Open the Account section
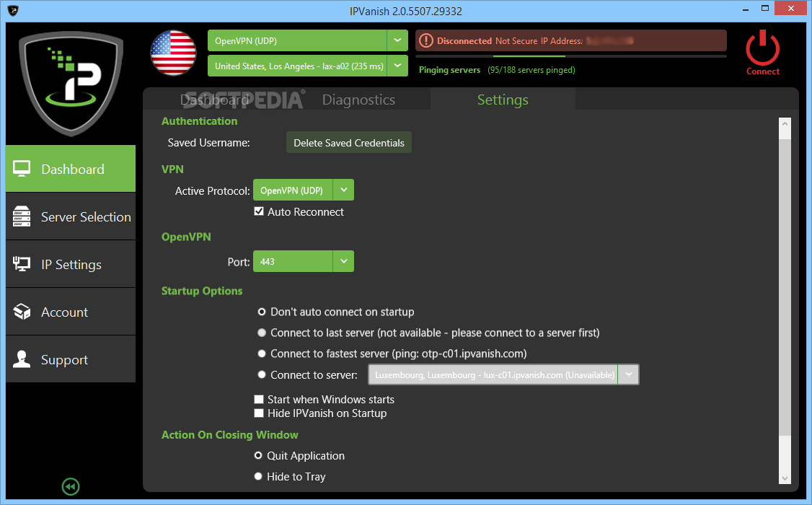 (71, 312)
